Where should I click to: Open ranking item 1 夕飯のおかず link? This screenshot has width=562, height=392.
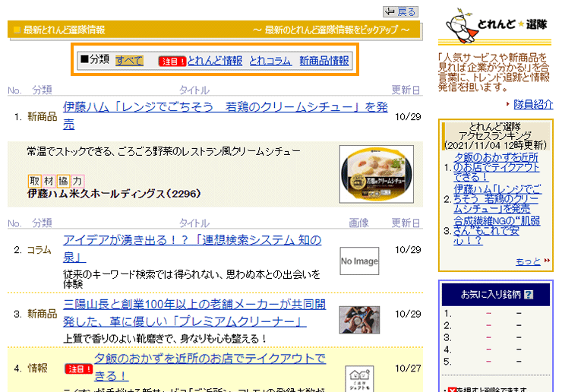tap(497, 167)
